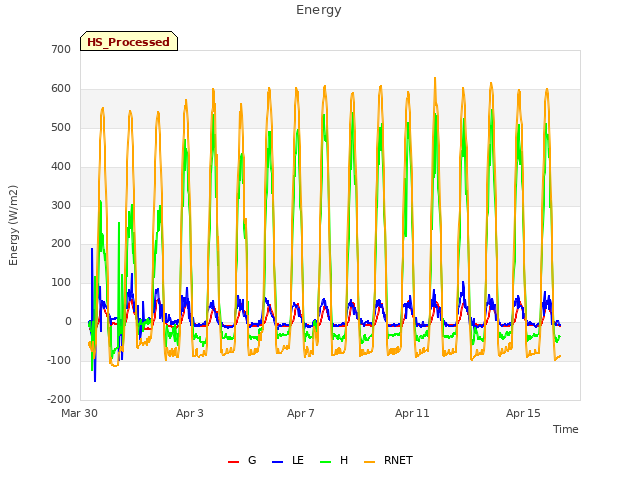The width and height of the screenshot is (640, 480).
Task: Click the 400 y-axis tick label
Action: pos(61,167)
